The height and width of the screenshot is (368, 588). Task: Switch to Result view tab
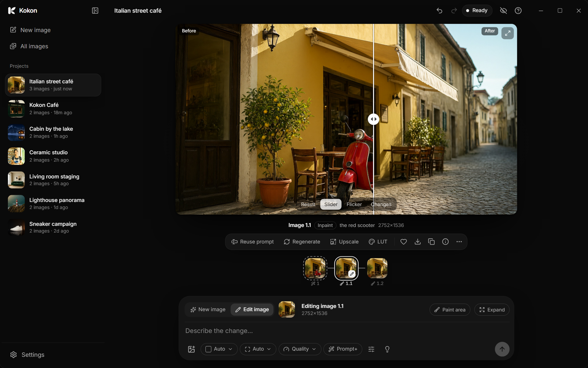point(308,204)
